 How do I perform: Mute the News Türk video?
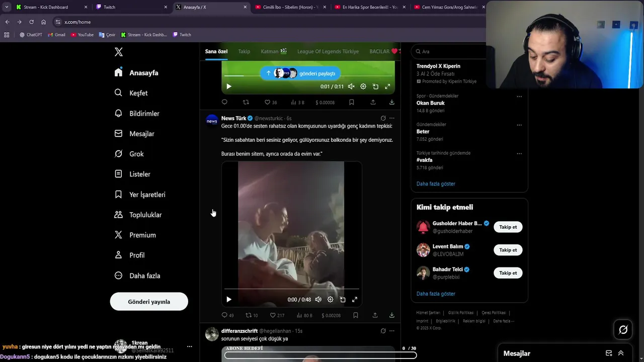tap(318, 299)
